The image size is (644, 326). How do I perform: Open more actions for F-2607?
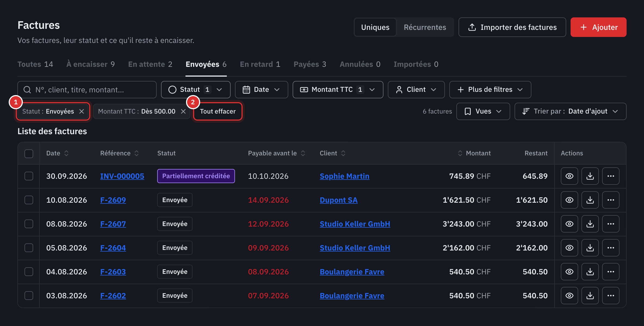(611, 224)
